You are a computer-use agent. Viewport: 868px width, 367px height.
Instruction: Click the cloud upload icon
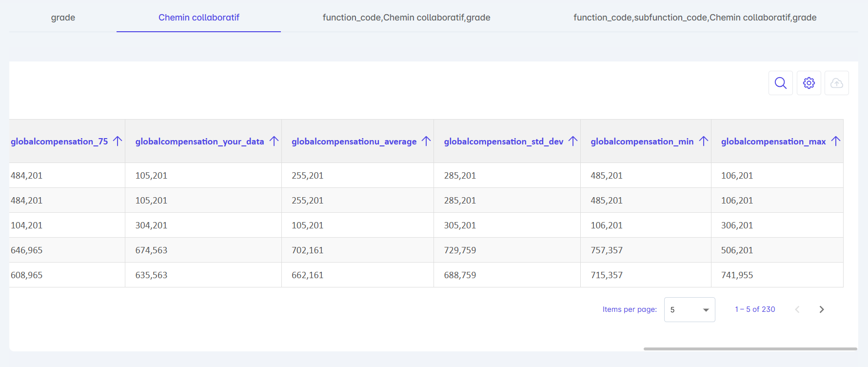click(836, 83)
